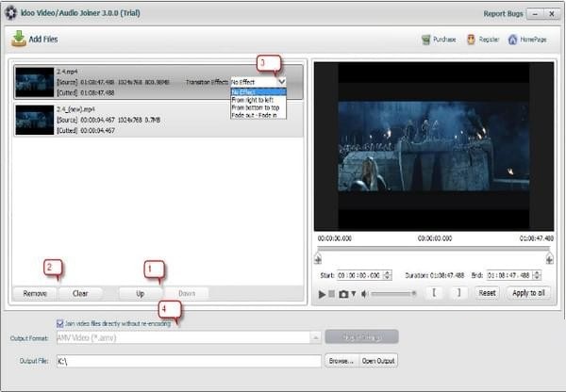Click the 2.4_(new).mp4 file name
Image resolution: width=566 pixels, height=392 pixels.
[x=75, y=109]
